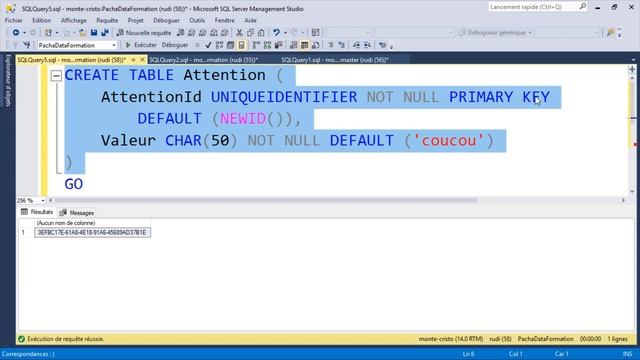
Task: Select the GUID result cell in row 1
Action: point(92,232)
